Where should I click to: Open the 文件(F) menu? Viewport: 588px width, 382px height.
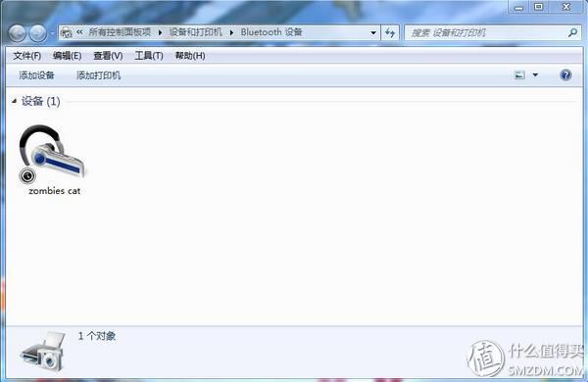click(x=27, y=56)
